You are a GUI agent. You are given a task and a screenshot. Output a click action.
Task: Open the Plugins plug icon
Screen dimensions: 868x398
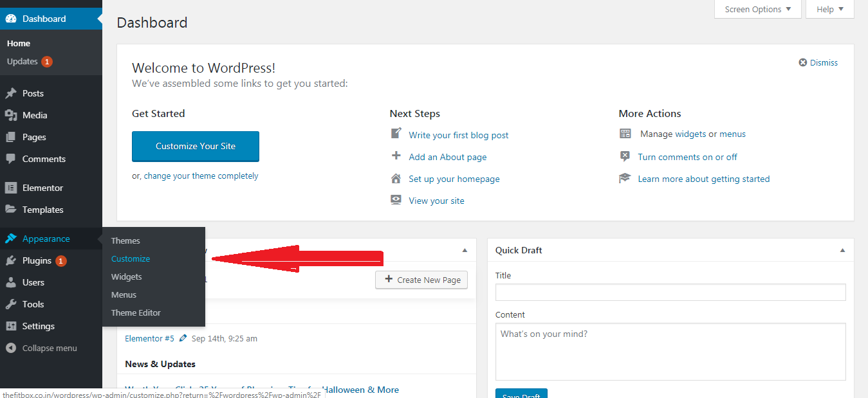tap(11, 260)
